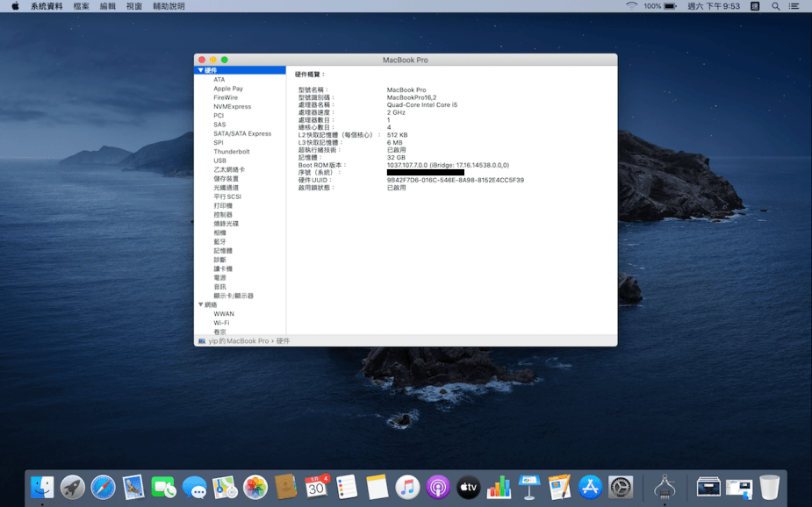This screenshot has width=812, height=507.
Task: Click the Wi-Fi status icon in menu bar
Action: point(631,6)
